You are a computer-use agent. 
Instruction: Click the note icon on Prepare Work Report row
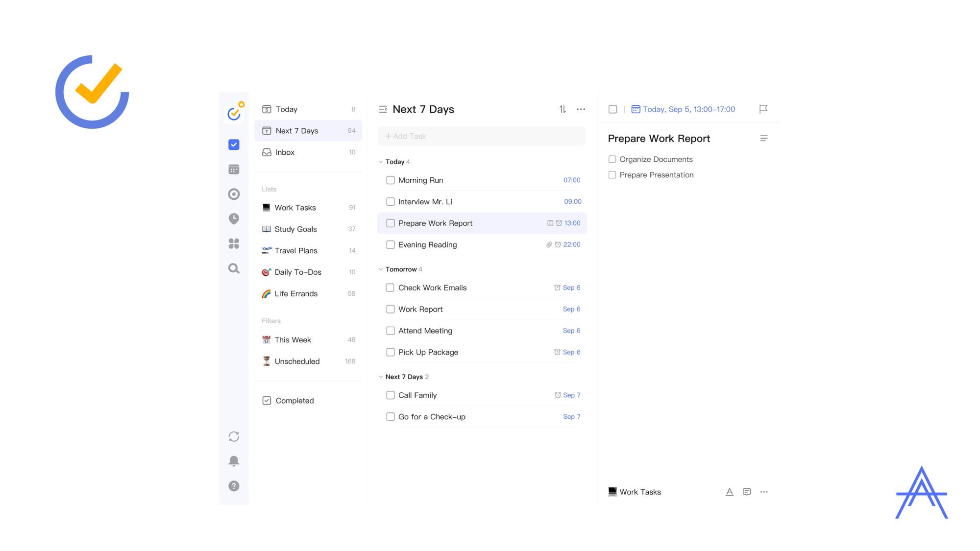[x=550, y=223]
